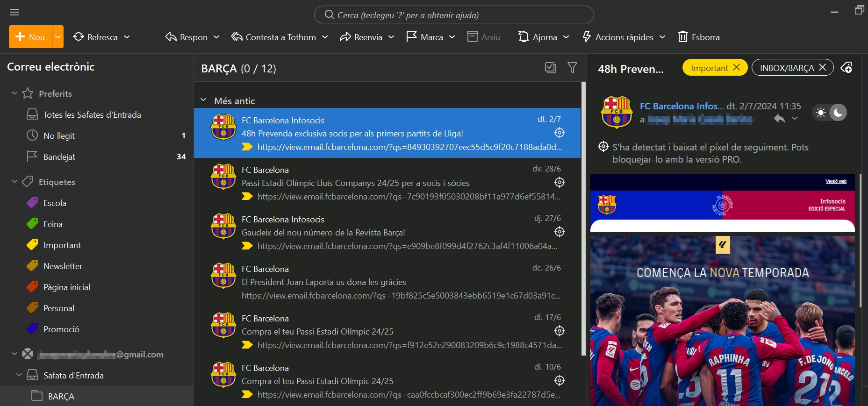This screenshot has width=868, height=406.
Task: Open the Bandejat flagged folder
Action: pyautogui.click(x=59, y=157)
